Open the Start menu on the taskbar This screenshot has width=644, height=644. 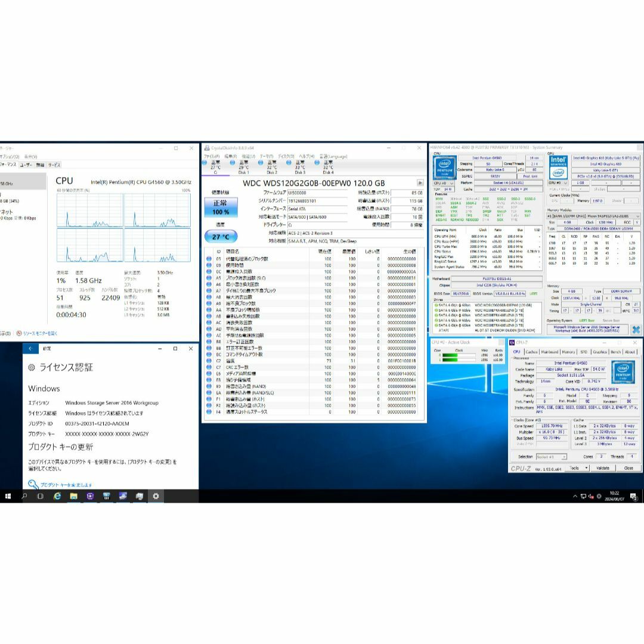(8, 496)
